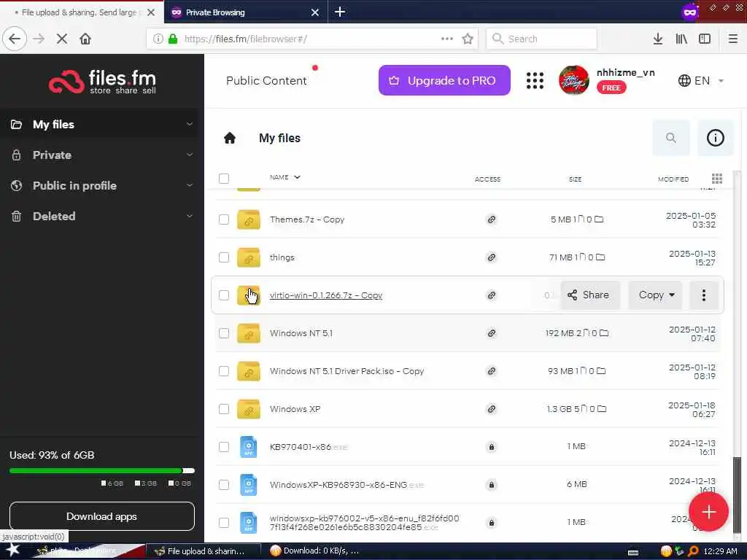
Task: Click lock icon for KB970401-x86.exe
Action: point(491,447)
